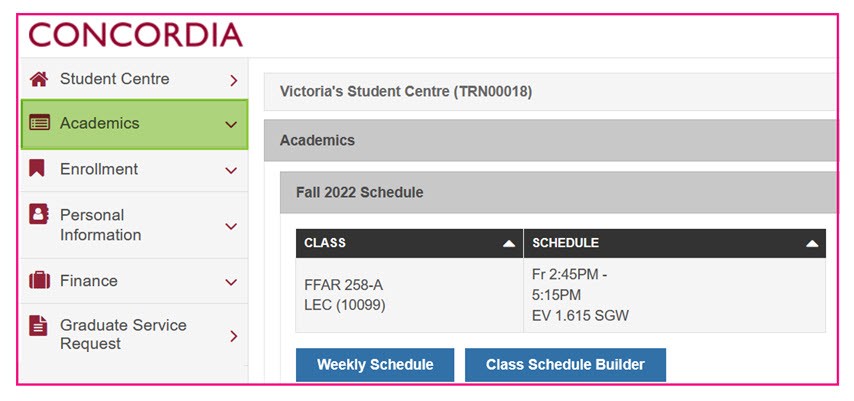The image size is (854, 401).
Task: Sort by SCHEDULE column arrow
Action: 812,244
